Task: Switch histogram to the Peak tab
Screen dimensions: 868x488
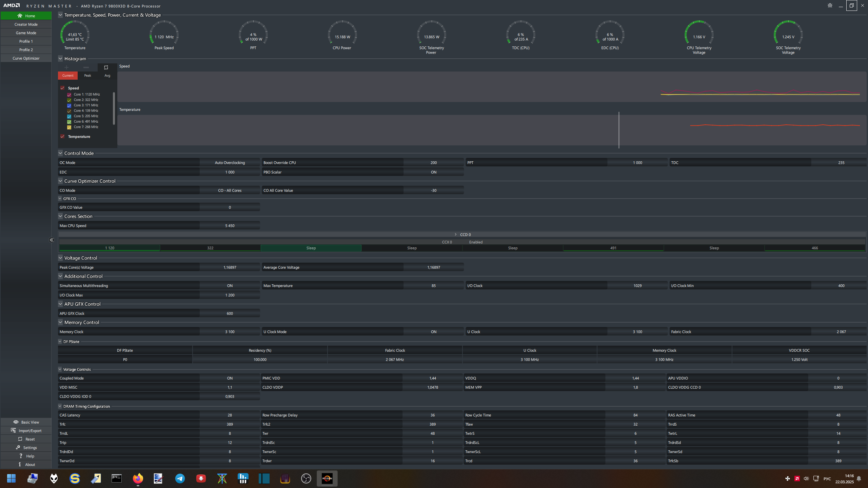Action: 87,76
